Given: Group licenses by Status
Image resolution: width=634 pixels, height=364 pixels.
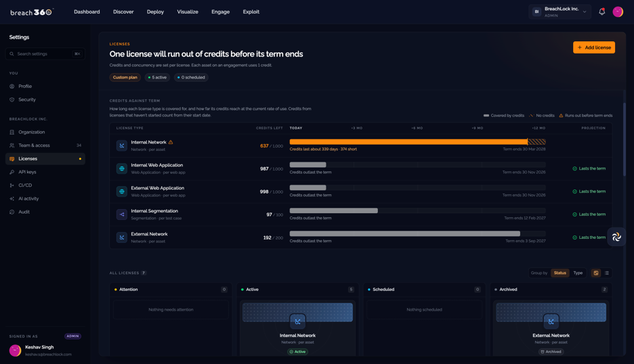Looking at the screenshot, I should click(559, 273).
